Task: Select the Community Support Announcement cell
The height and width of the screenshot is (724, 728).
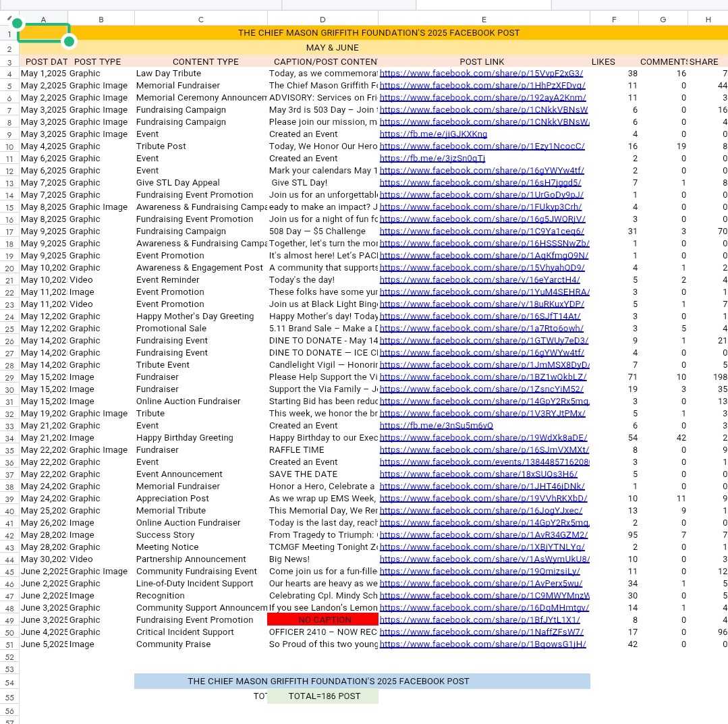Action: [201, 607]
